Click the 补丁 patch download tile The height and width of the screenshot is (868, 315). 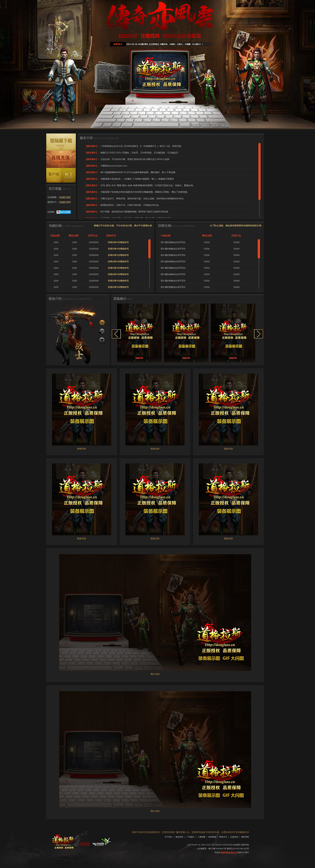[69, 175]
